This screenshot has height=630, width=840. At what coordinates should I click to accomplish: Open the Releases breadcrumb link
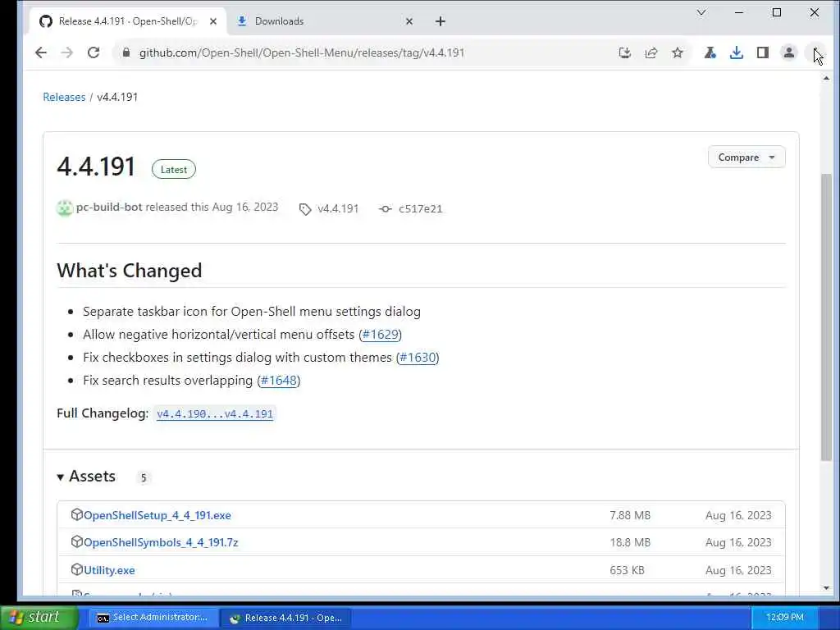click(x=64, y=97)
